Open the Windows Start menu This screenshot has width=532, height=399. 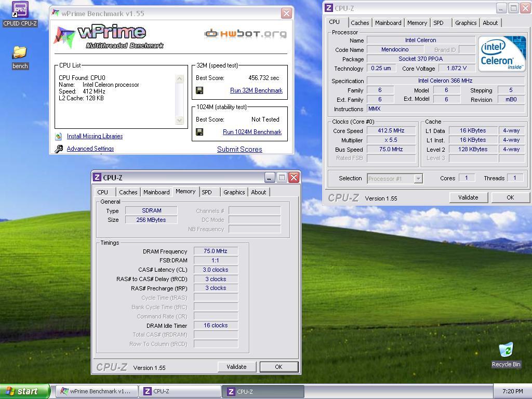tap(25, 391)
